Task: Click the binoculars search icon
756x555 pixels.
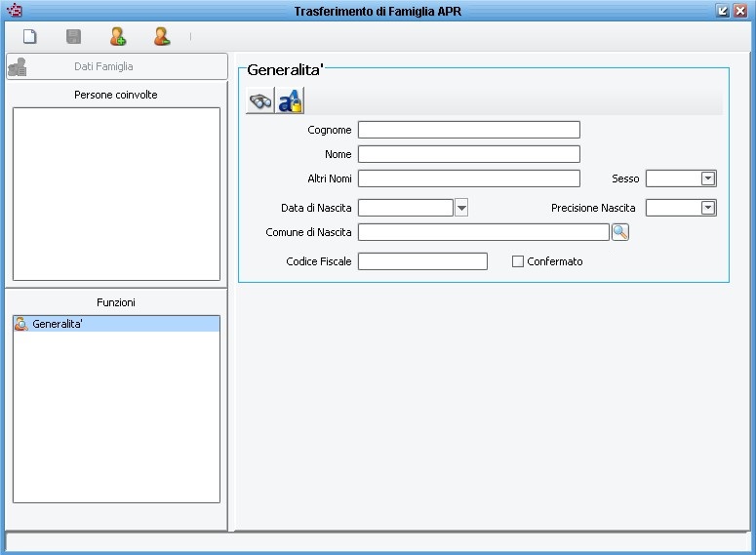Action: [x=260, y=101]
